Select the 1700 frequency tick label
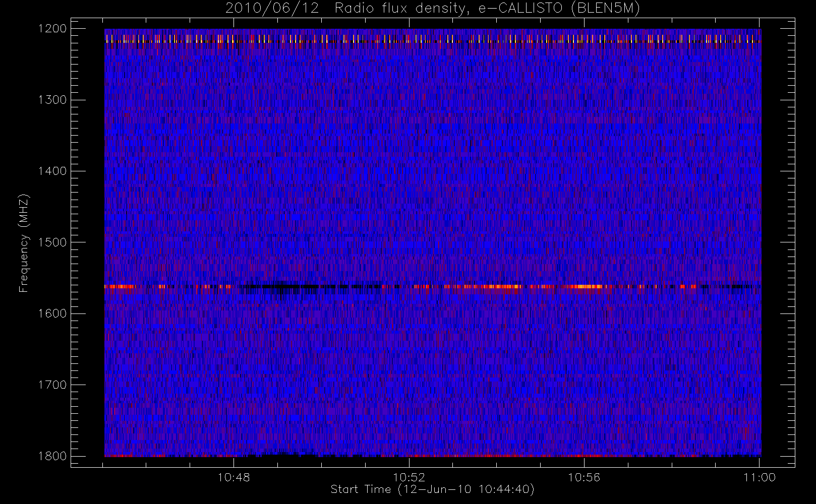Screen dimensions: 816x504 click(x=52, y=385)
